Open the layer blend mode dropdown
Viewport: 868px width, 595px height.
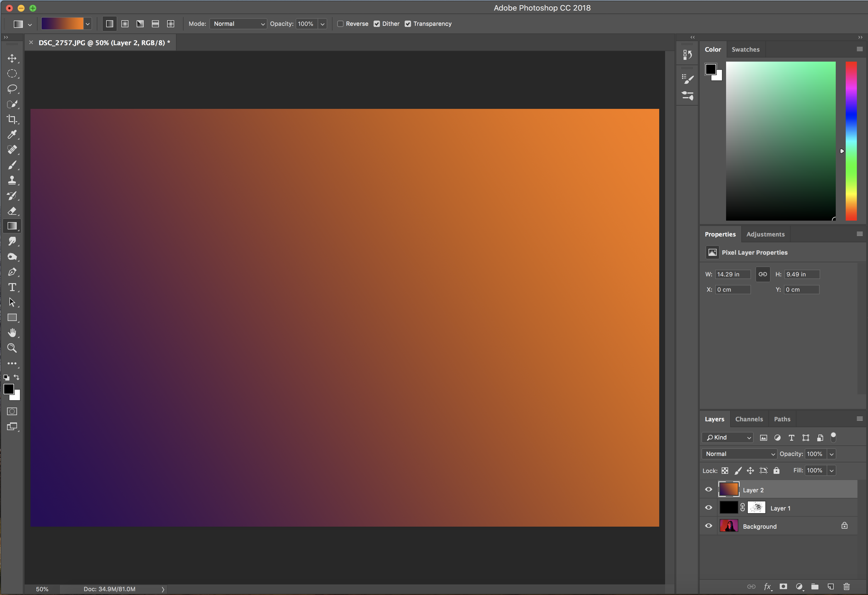739,454
